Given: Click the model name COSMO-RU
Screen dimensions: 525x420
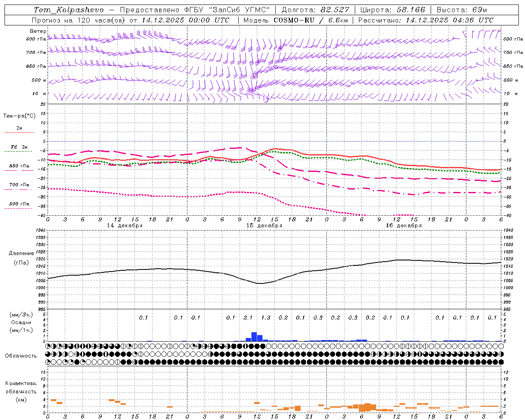Looking at the screenshot, I should pos(294,20).
